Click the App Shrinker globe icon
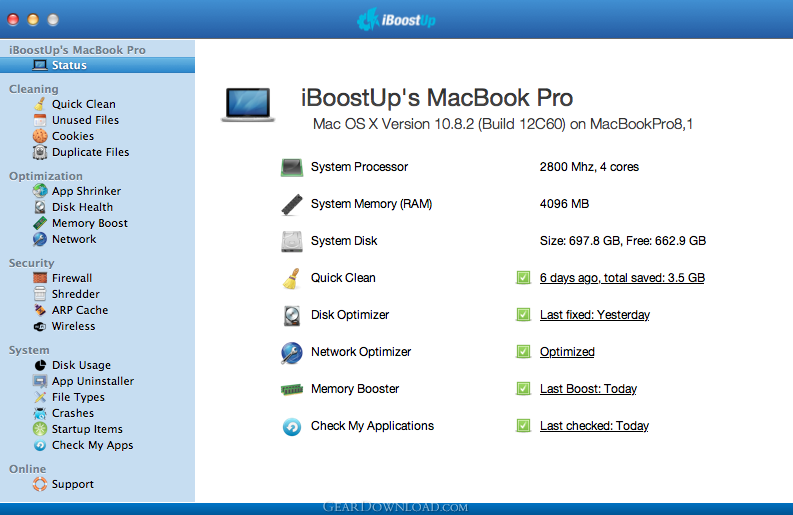This screenshot has width=793, height=515. tap(40, 191)
